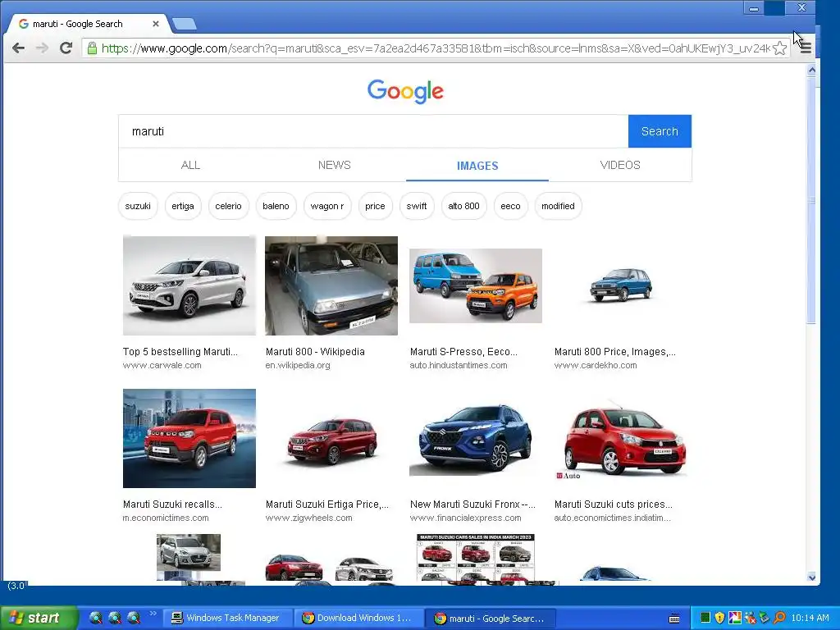Filter by the price chip
The width and height of the screenshot is (840, 630).
375,206
